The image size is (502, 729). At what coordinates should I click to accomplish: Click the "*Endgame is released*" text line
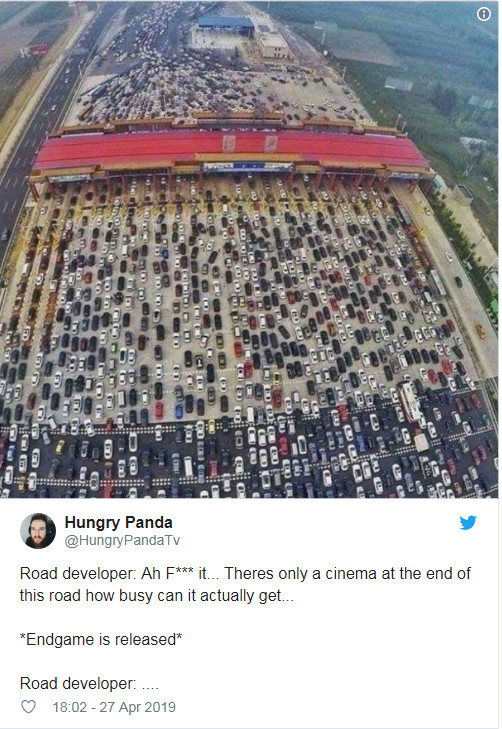point(101,639)
